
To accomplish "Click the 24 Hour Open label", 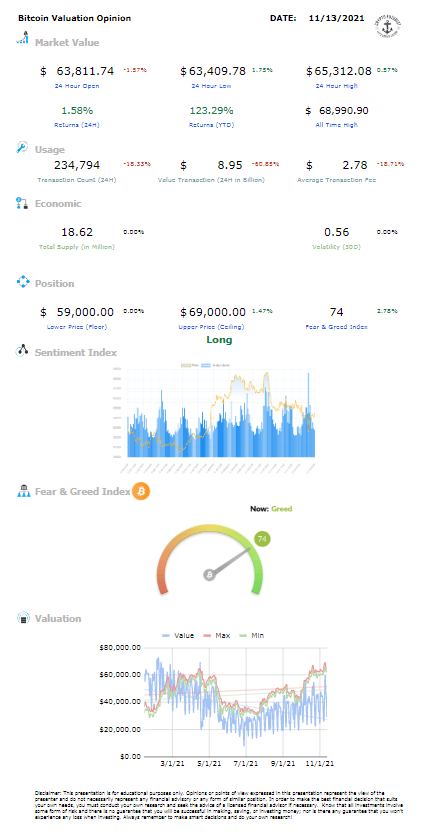I will pyautogui.click(x=76, y=86).
